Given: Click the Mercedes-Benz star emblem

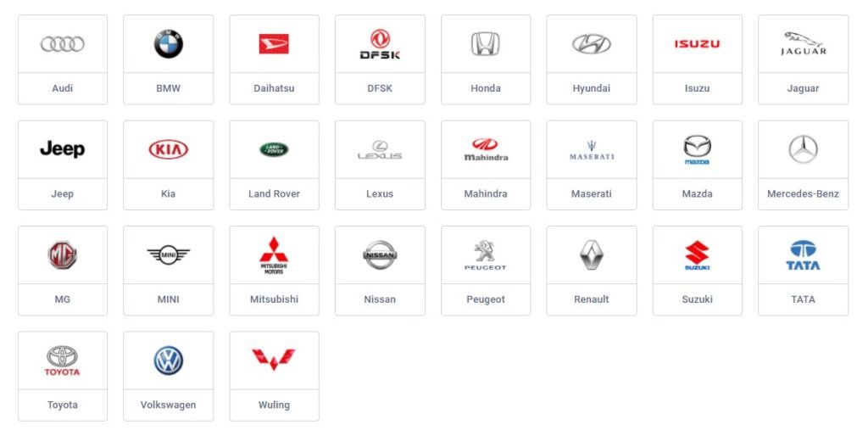Looking at the screenshot, I should click(x=804, y=149).
